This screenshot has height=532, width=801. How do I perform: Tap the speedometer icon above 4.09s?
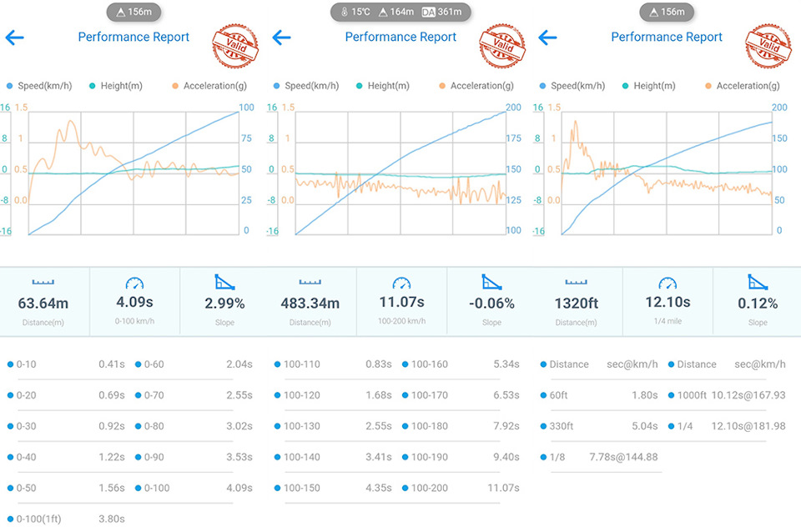click(135, 283)
